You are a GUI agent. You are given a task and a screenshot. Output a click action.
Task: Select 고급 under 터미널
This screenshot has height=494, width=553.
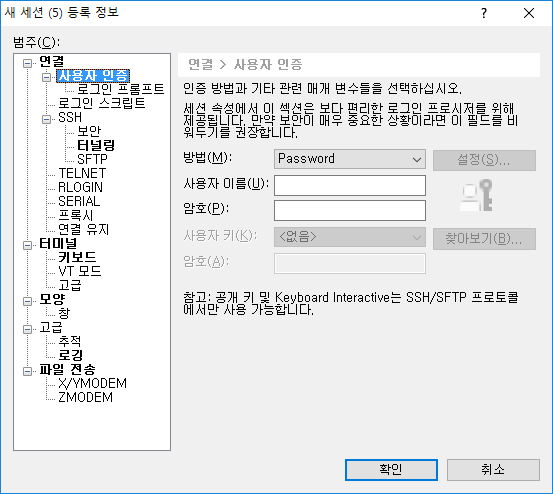pyautogui.click(x=70, y=285)
